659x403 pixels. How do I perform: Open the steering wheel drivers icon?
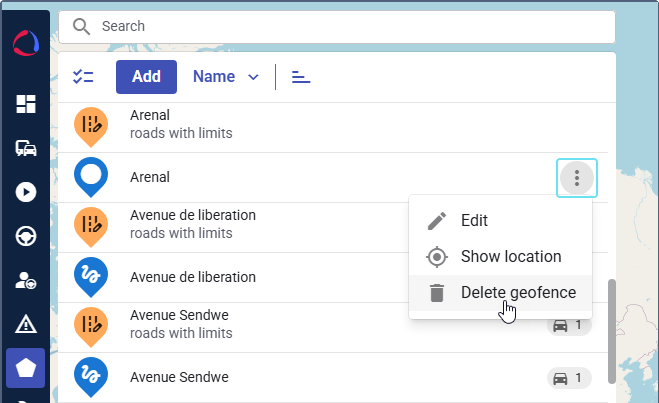point(26,236)
